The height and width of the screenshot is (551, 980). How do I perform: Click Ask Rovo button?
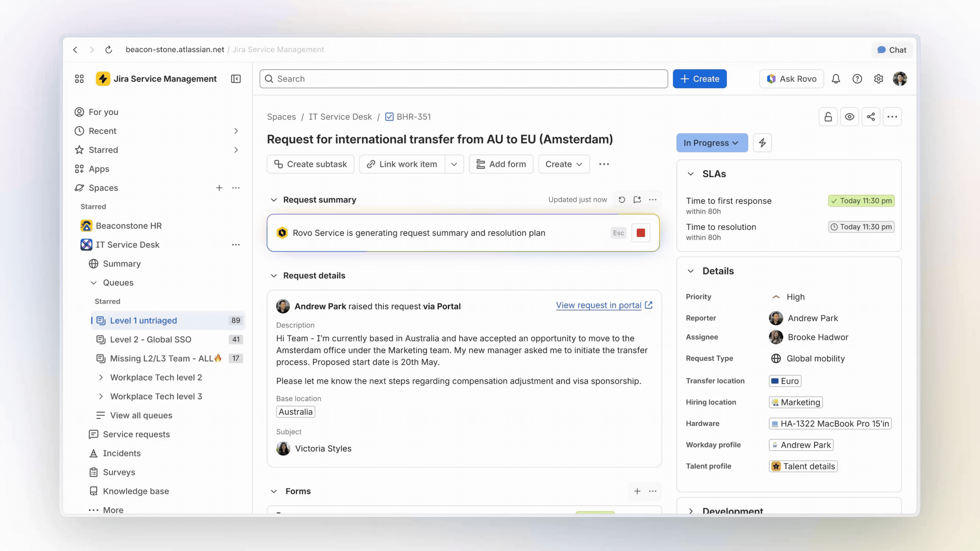click(x=792, y=79)
